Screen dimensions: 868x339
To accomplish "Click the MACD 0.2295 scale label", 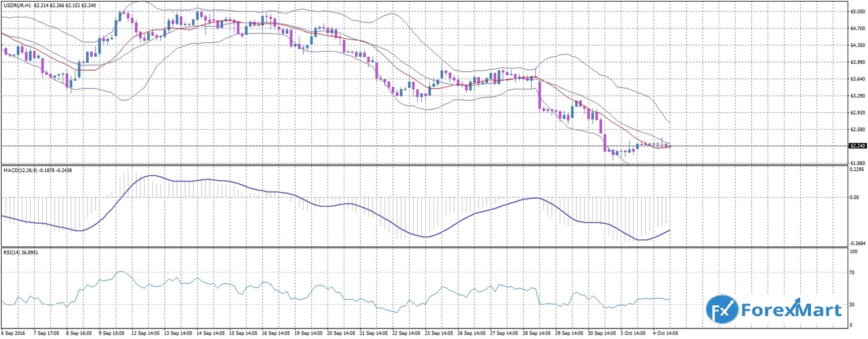I will pyautogui.click(x=856, y=170).
